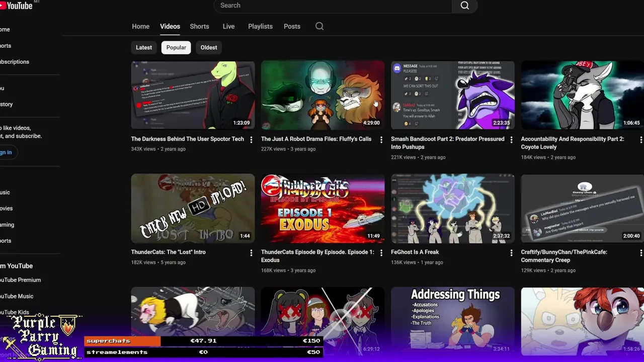
Task: Click the 227K views text
Action: [273, 149]
